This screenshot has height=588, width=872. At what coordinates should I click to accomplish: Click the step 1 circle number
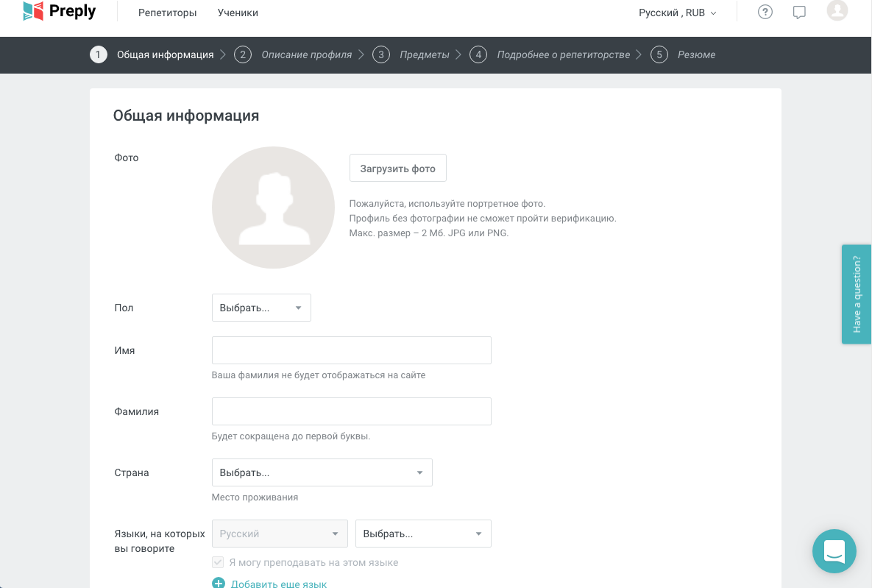(x=99, y=54)
